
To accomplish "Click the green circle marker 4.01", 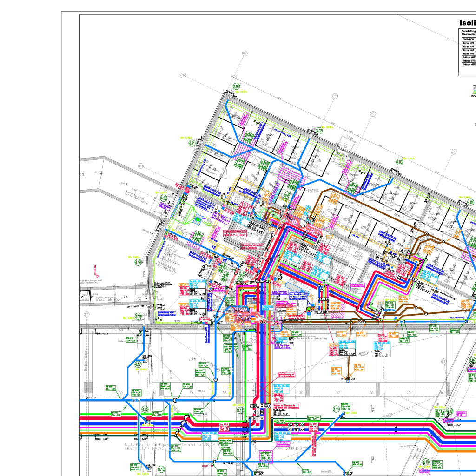I will [236, 86].
